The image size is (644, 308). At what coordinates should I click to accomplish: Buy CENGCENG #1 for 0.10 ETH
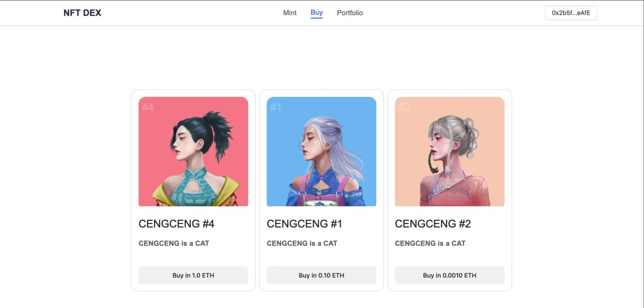click(x=322, y=275)
